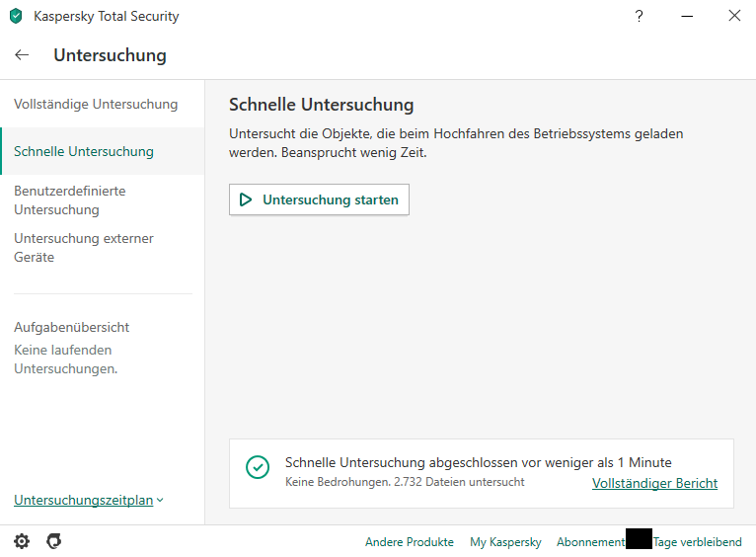Open support via the headset icon
The width and height of the screenshot is (756, 557).
tap(54, 541)
